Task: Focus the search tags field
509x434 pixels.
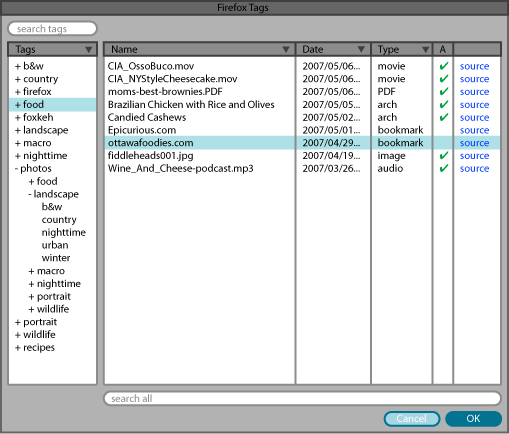Action: pyautogui.click(x=52, y=29)
